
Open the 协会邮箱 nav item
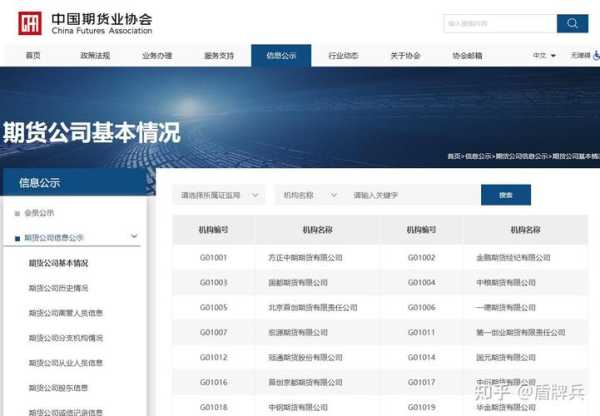tap(467, 55)
